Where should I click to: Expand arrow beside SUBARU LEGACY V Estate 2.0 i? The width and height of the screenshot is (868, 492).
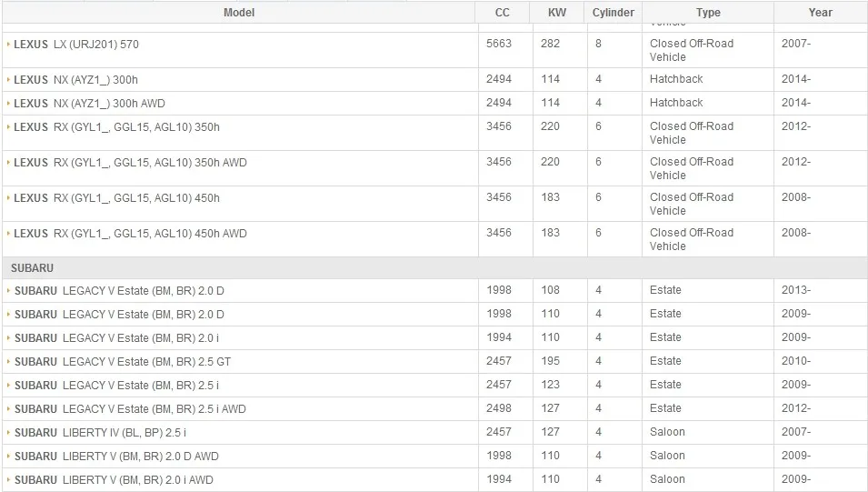point(8,337)
